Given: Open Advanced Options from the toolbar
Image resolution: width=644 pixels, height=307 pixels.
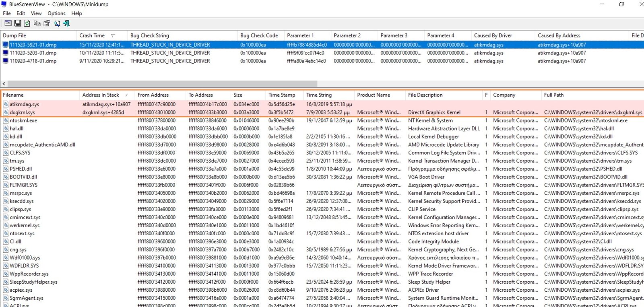Looking at the screenshot, I should pyautogui.click(x=8, y=23).
